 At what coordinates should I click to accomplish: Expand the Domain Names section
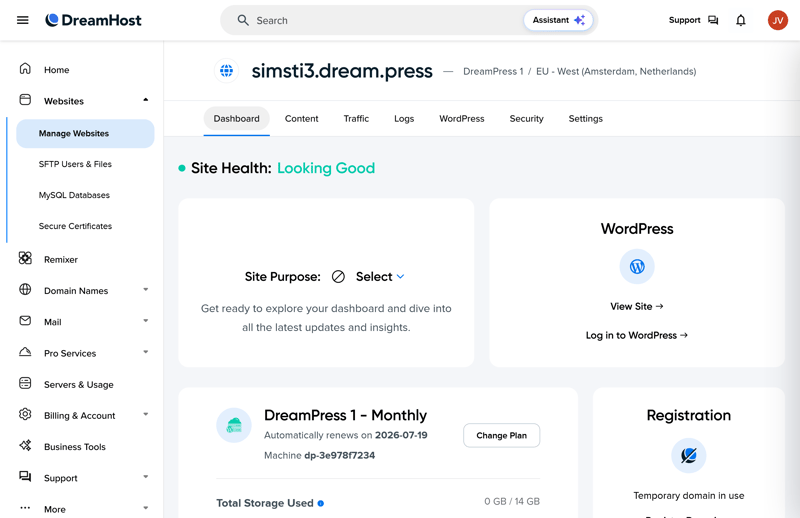click(x=145, y=289)
